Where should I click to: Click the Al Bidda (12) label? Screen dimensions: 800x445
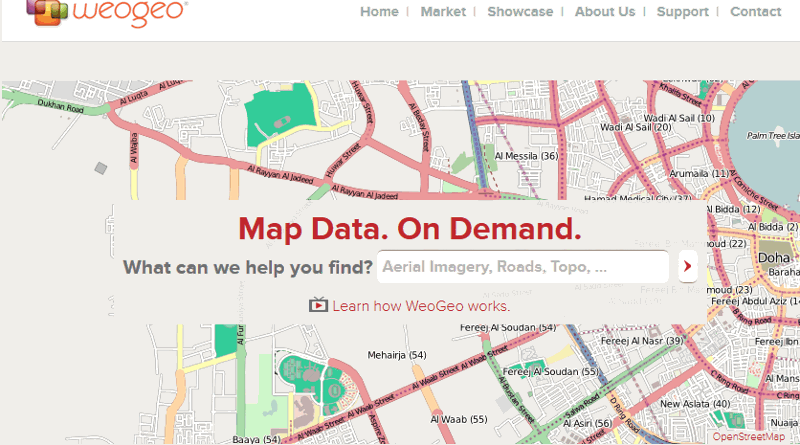pyautogui.click(x=733, y=209)
